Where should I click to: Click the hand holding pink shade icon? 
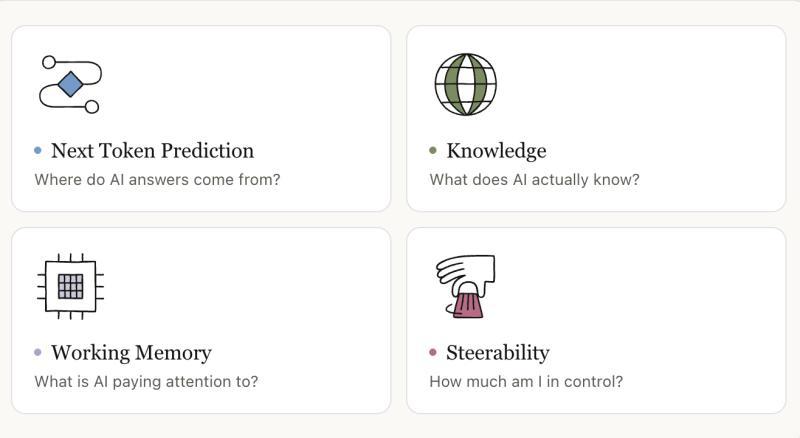(465, 286)
